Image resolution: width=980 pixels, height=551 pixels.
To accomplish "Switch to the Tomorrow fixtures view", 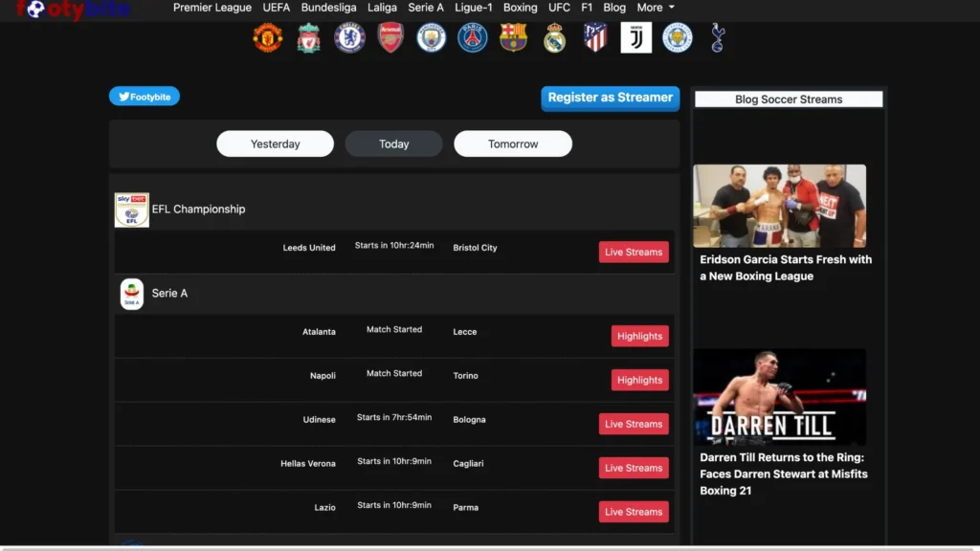I will point(512,143).
